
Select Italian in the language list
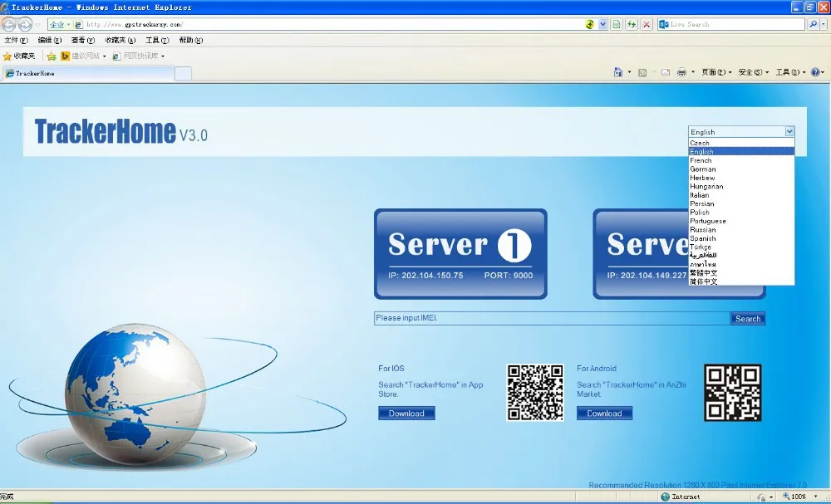coord(741,195)
